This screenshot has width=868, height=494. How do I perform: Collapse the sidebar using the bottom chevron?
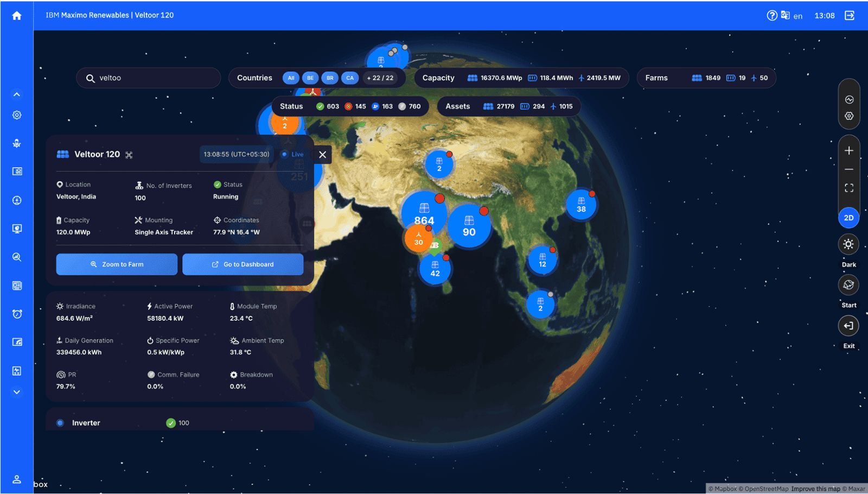(16, 391)
